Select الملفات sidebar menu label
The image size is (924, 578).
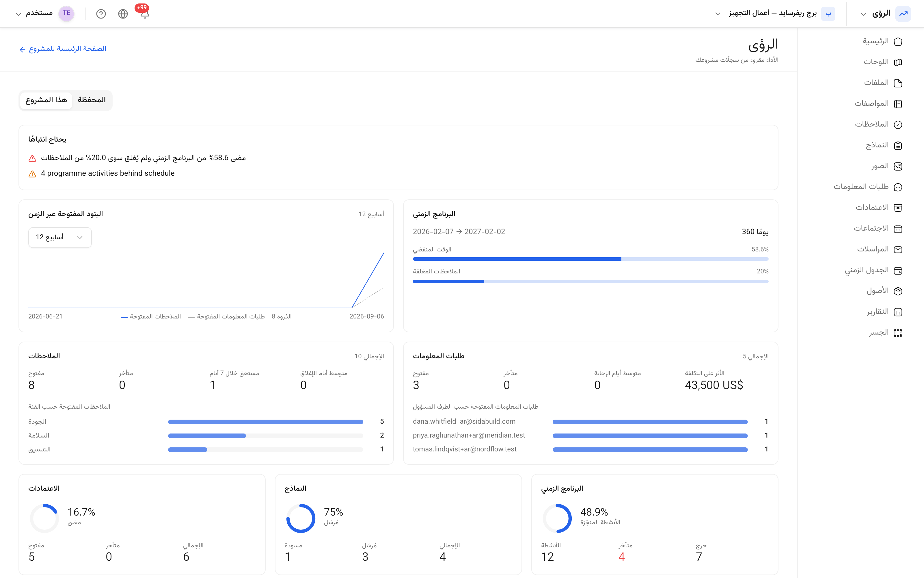click(x=876, y=83)
